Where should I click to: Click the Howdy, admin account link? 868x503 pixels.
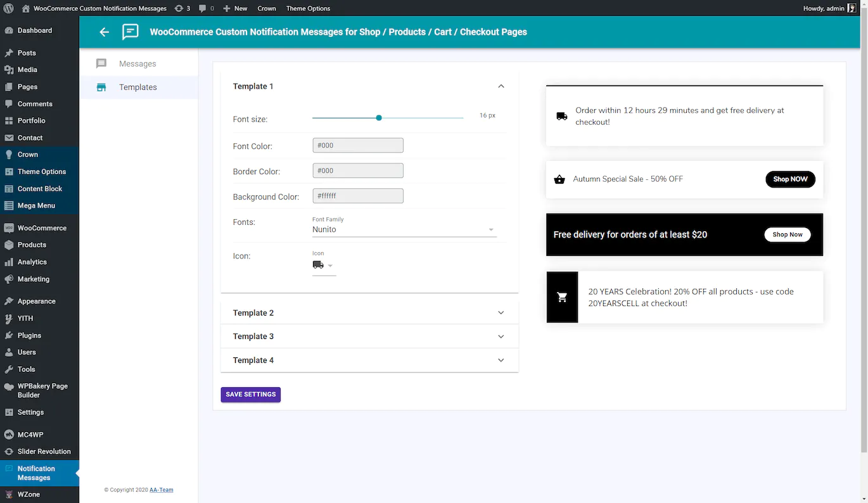point(830,8)
